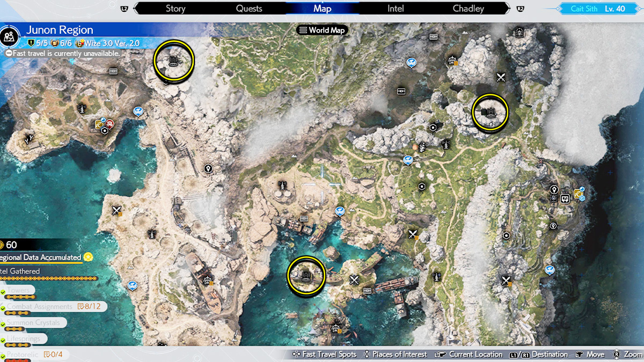The image size is (644, 362).
Task: Click the gold coin icon next to 60
Action: (2, 245)
